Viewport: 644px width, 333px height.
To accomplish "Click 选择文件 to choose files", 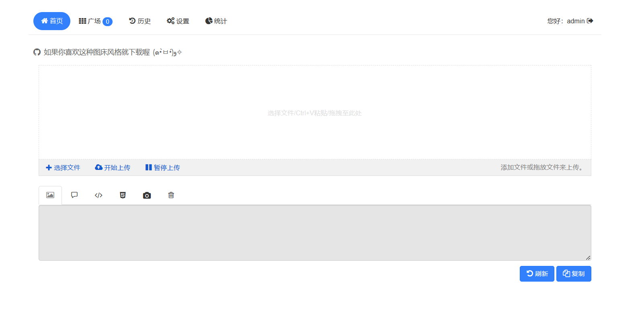I will [63, 168].
